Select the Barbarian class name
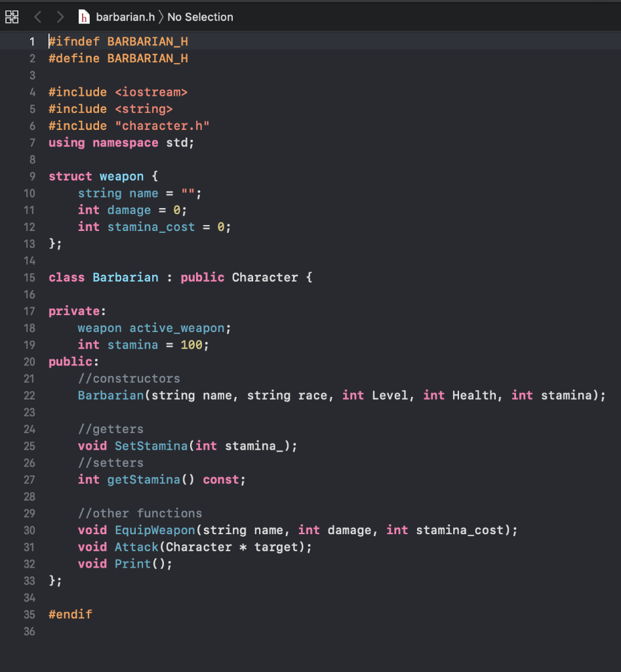 [125, 277]
